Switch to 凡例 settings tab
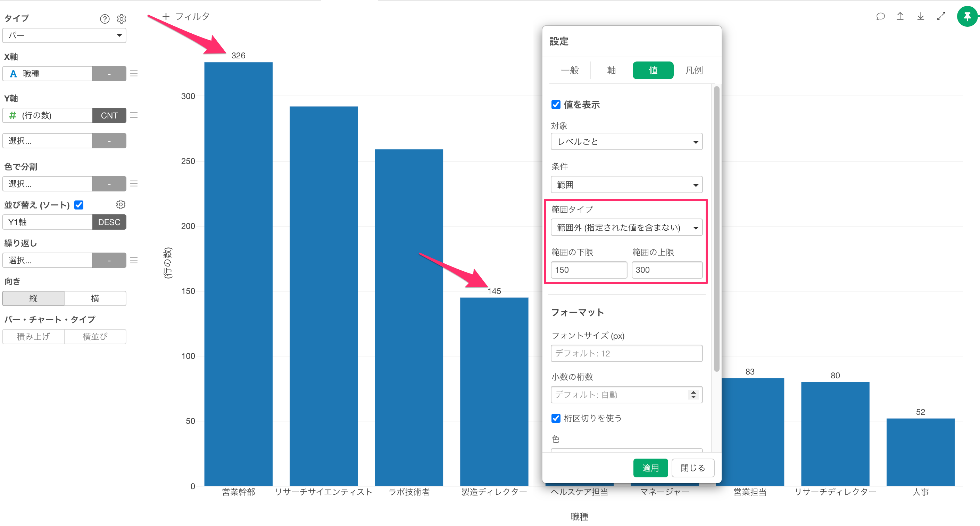 click(694, 70)
